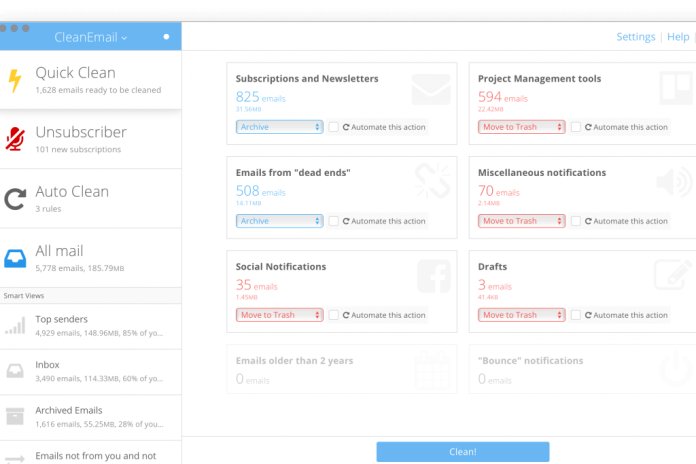Click the envelope icon in Subscriptions and Newsletters card
The height and width of the screenshot is (464, 696).
tap(431, 90)
